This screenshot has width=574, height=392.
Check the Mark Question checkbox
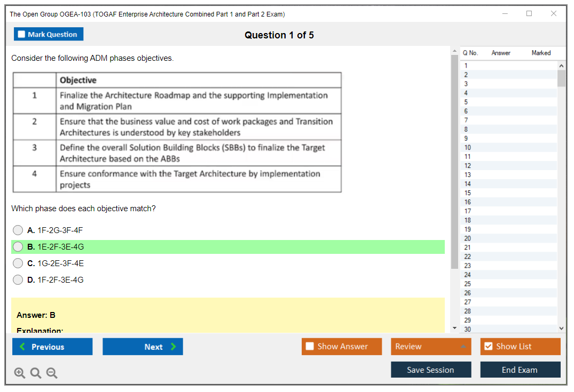click(x=22, y=34)
